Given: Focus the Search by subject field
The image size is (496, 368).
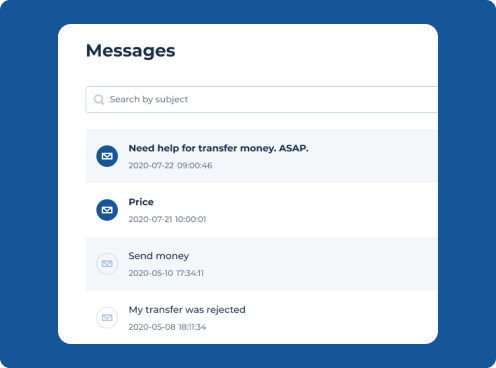Looking at the screenshot, I should [x=262, y=99].
